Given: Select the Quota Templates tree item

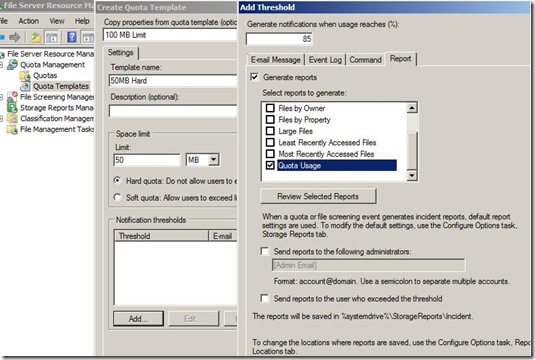Looking at the screenshot, I should [x=61, y=86].
